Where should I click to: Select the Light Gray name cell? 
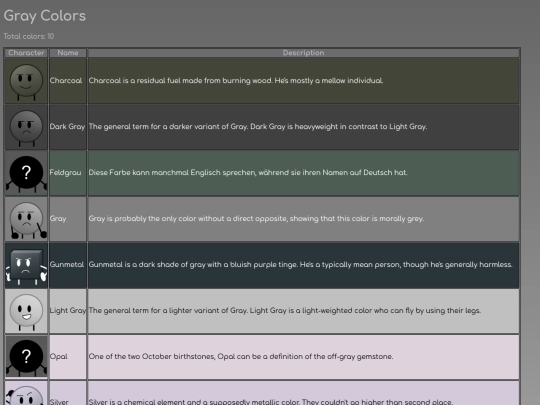pos(68,311)
